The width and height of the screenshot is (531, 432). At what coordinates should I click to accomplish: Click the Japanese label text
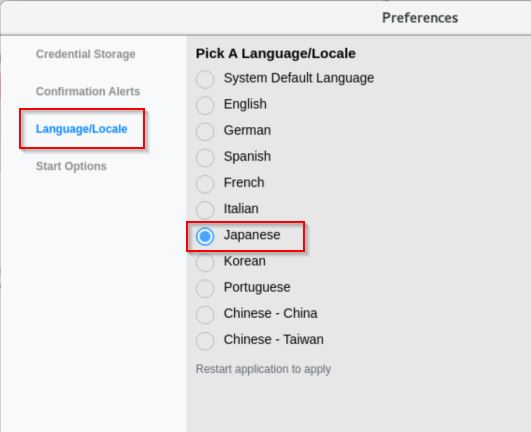point(252,235)
